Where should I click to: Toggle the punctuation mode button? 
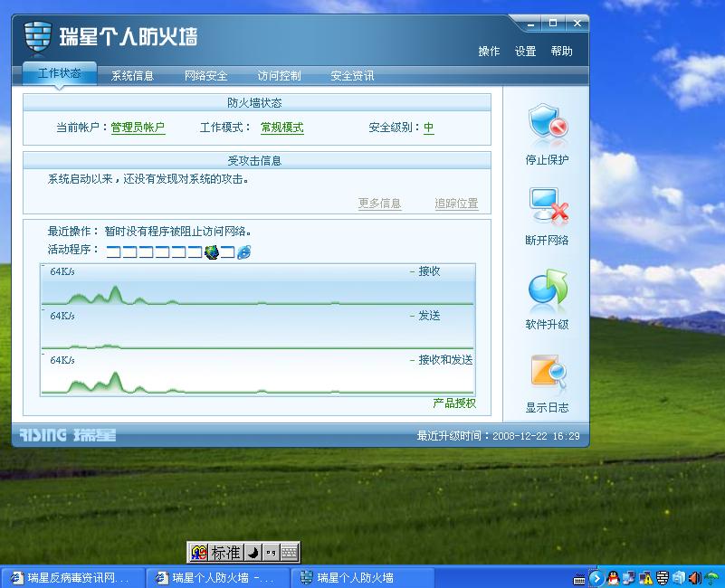click(x=271, y=553)
